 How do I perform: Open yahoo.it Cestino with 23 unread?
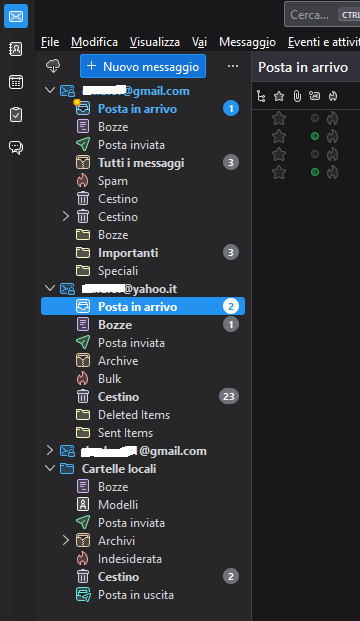pyautogui.click(x=143, y=397)
